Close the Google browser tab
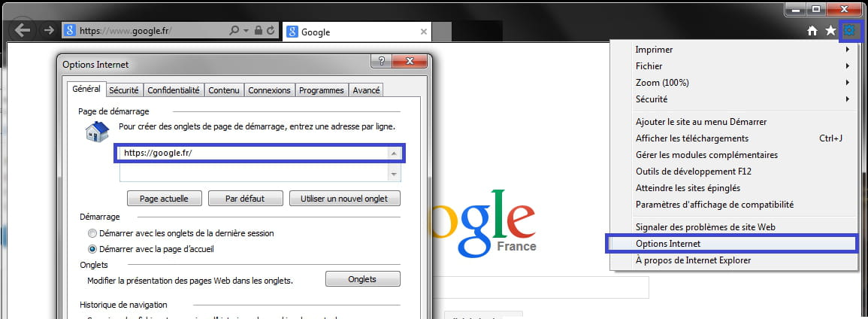Image resolution: width=868 pixels, height=319 pixels. tap(424, 32)
